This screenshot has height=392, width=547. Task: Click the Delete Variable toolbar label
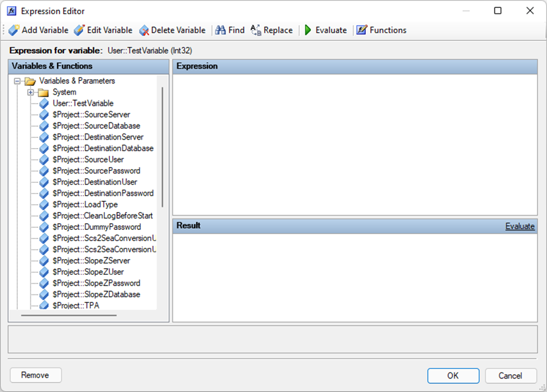coord(178,30)
